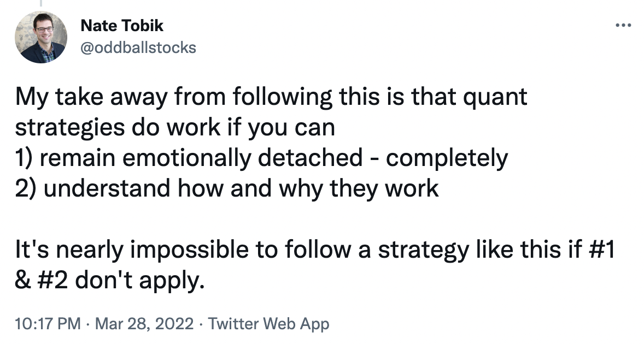Click the word 'detached' in the tweet
The height and width of the screenshot is (344, 644).
[x=310, y=158]
